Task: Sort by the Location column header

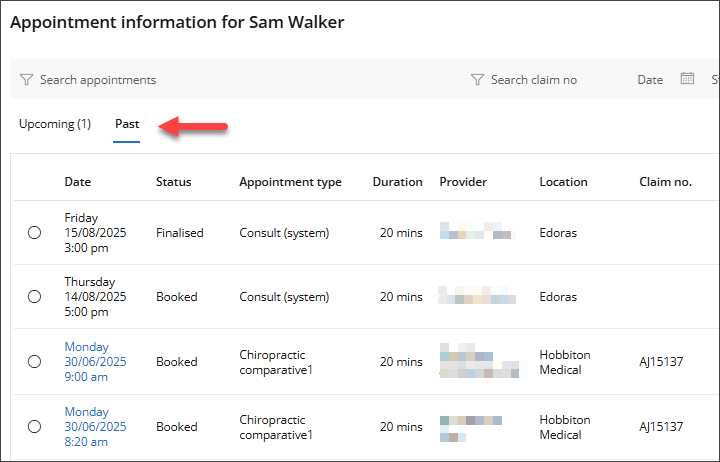Action: (563, 182)
